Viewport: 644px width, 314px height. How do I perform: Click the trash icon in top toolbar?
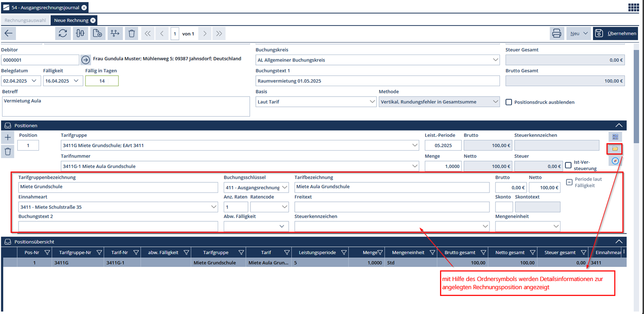click(132, 33)
